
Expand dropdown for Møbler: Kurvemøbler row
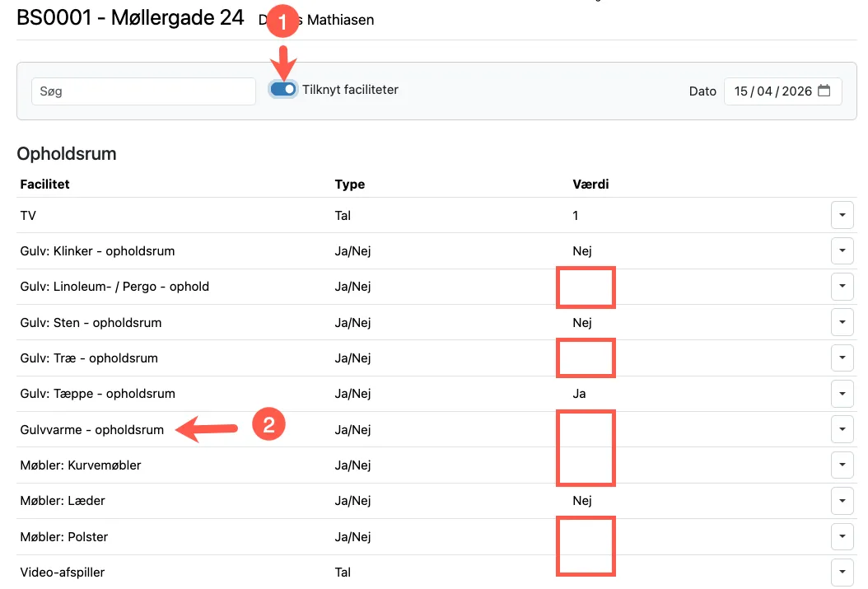pyautogui.click(x=841, y=465)
